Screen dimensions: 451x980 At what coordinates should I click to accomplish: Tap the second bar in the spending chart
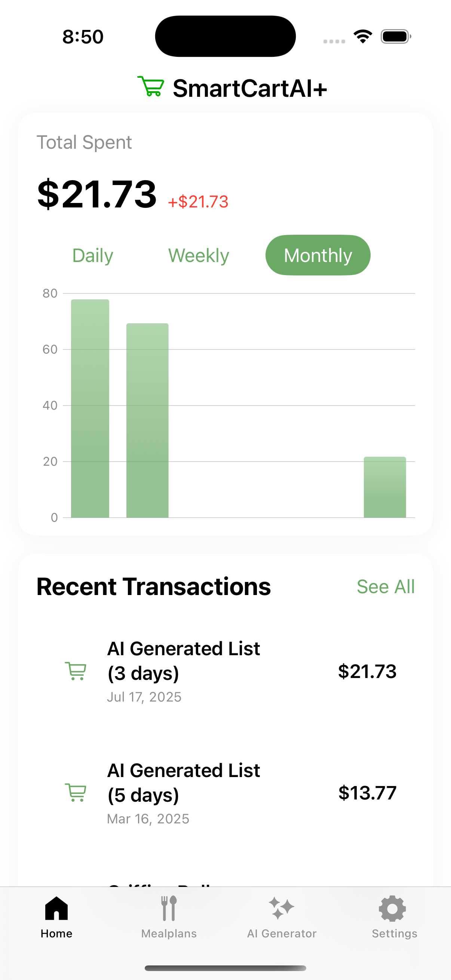(x=147, y=420)
